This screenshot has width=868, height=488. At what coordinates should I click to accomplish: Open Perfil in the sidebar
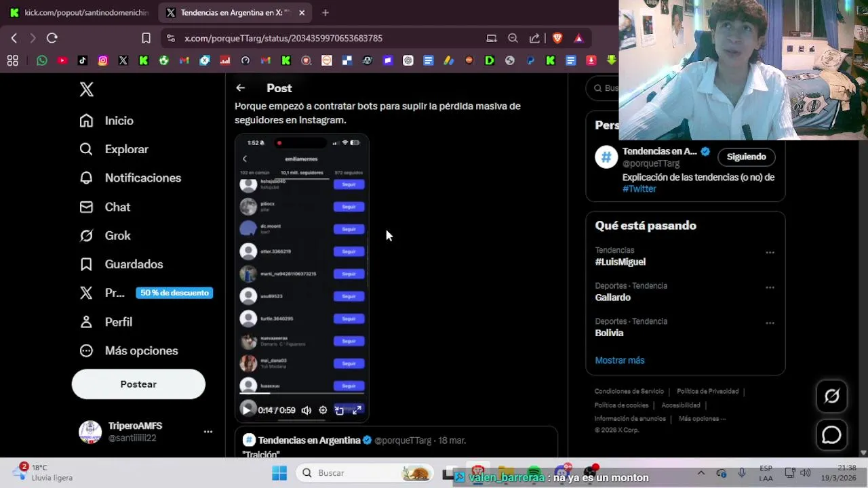[x=106, y=322]
